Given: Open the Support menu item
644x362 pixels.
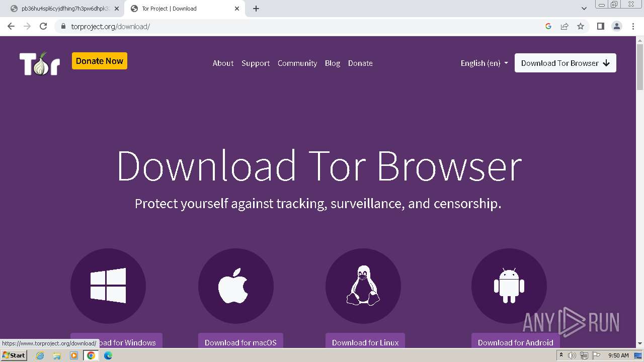Looking at the screenshot, I should pos(256,63).
